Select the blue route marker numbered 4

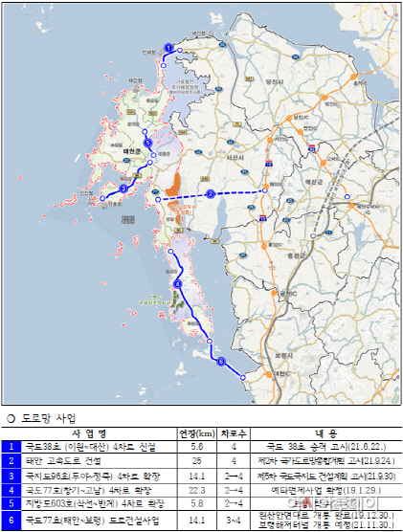point(177,284)
